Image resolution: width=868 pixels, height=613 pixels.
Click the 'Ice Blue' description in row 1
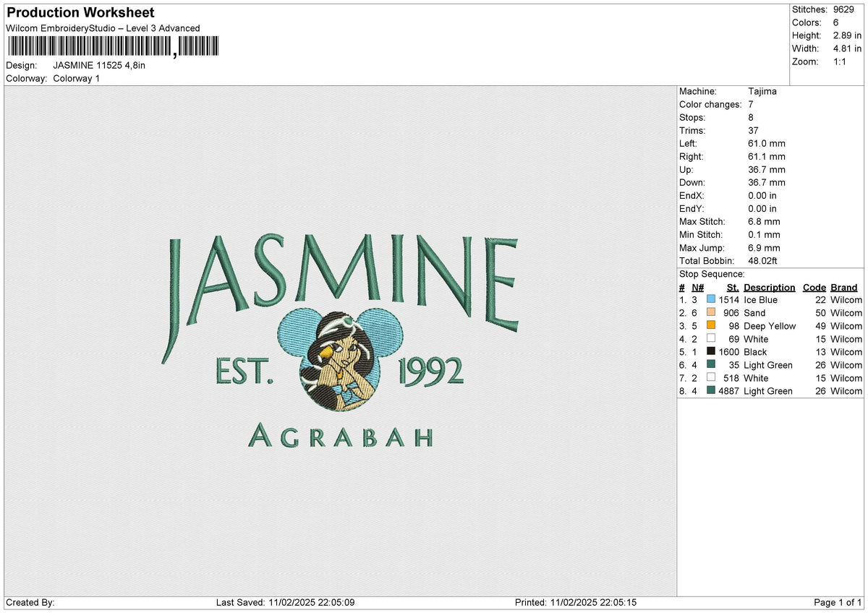tap(760, 300)
